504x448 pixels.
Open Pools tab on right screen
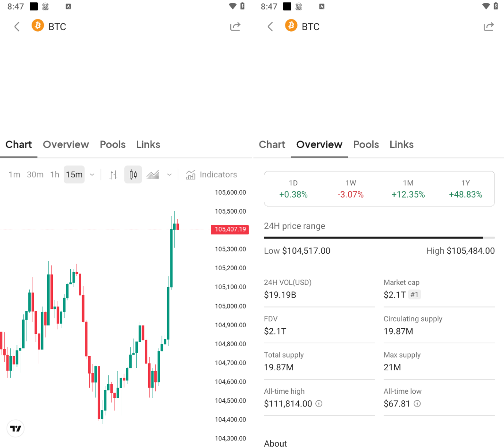coord(366,144)
